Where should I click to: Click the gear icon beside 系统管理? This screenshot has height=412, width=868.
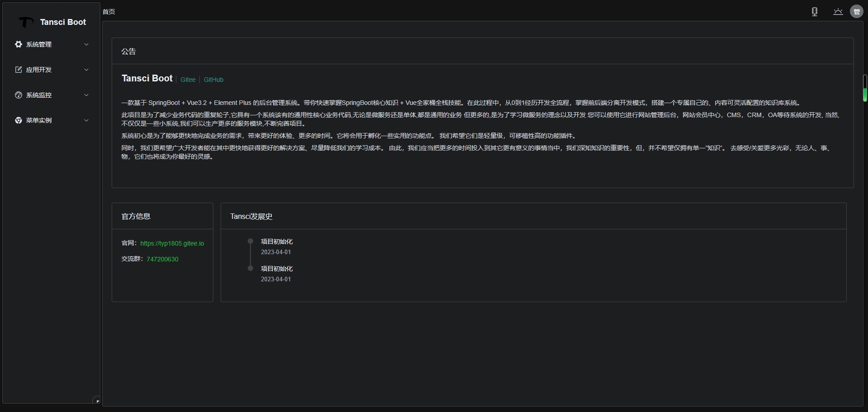tap(19, 44)
